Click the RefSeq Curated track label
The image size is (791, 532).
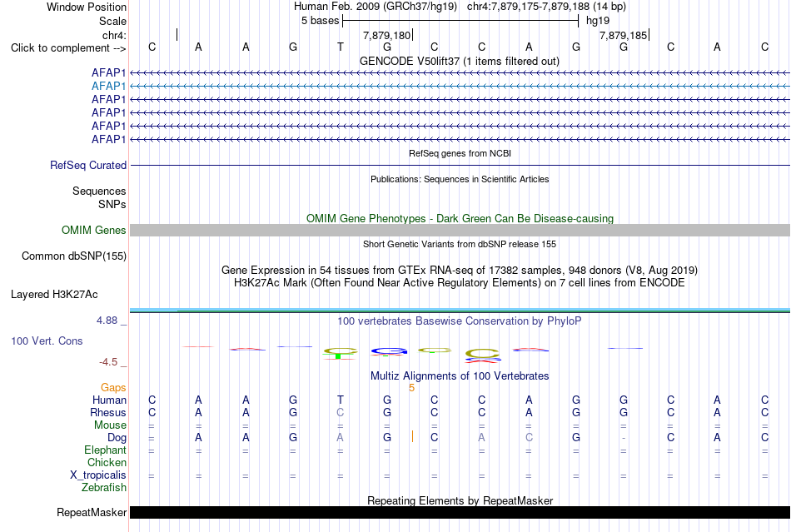(88, 166)
